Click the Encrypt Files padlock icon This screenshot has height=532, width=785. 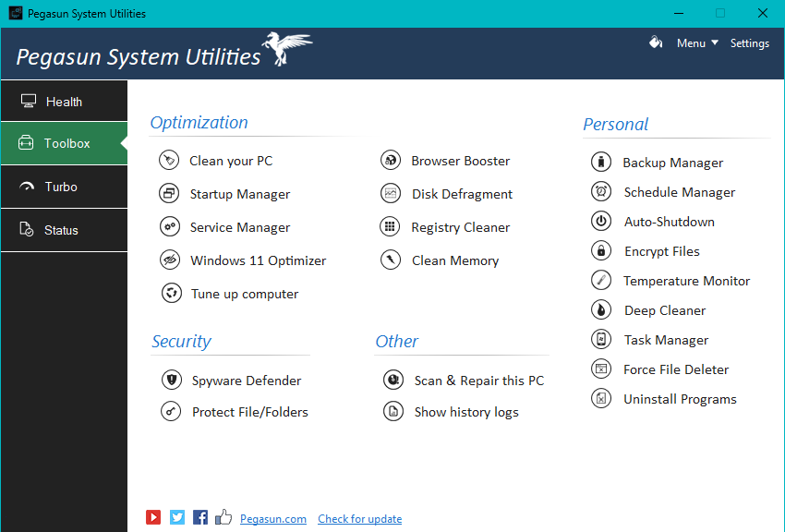tap(601, 251)
